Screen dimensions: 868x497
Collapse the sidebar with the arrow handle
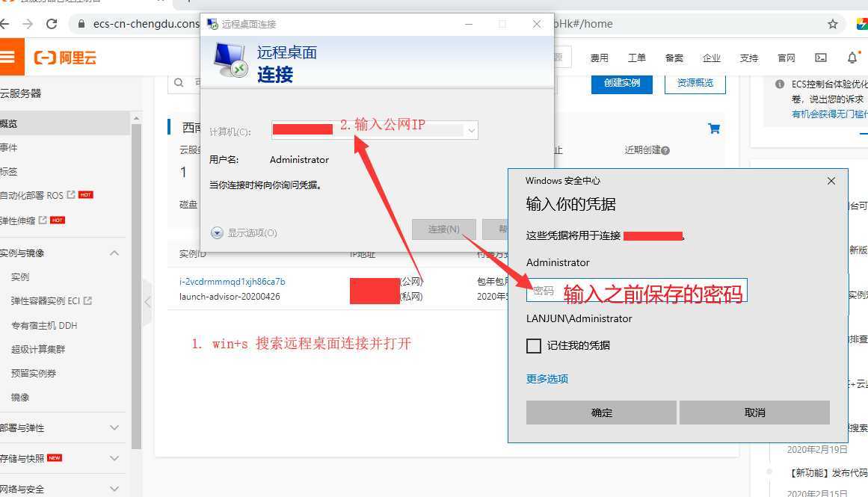coord(147,302)
